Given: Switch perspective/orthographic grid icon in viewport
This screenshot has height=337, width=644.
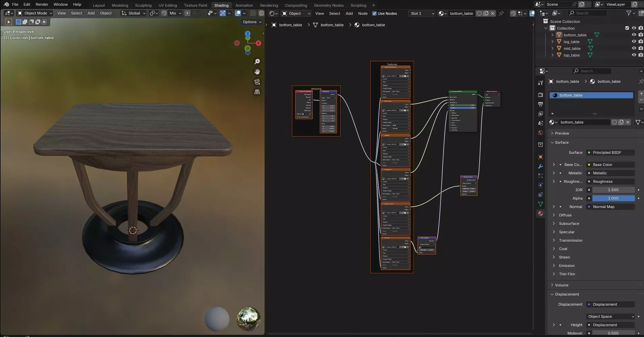Looking at the screenshot, I should (257, 92).
